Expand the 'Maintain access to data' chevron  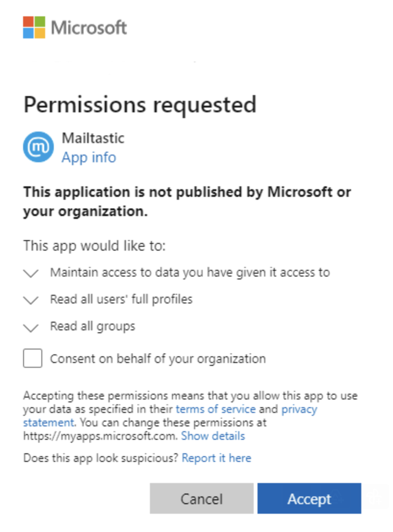(x=31, y=273)
